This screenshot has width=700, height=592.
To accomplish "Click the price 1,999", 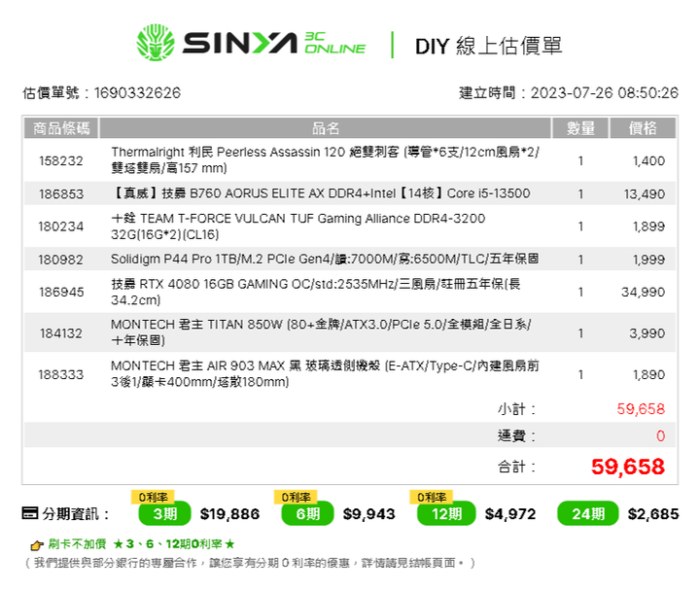I will tap(648, 260).
